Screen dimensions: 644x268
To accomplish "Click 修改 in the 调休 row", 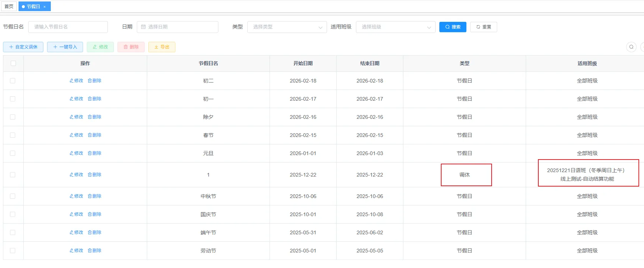I will 76,175.
